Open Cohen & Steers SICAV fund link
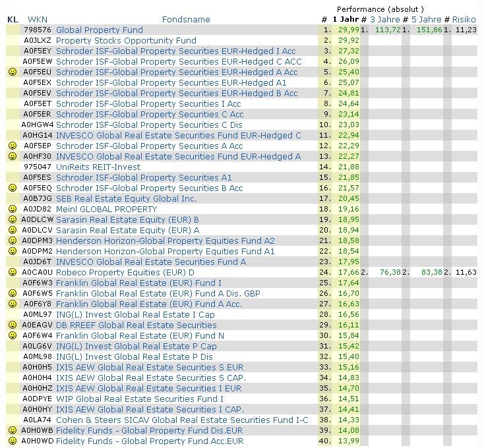This screenshot has width=484, height=448. 182,420
